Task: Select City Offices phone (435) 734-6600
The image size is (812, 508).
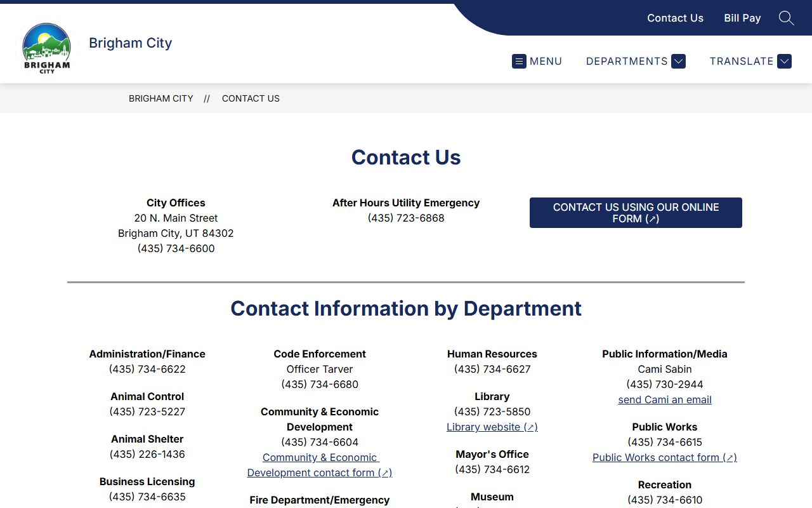Action: click(x=176, y=248)
